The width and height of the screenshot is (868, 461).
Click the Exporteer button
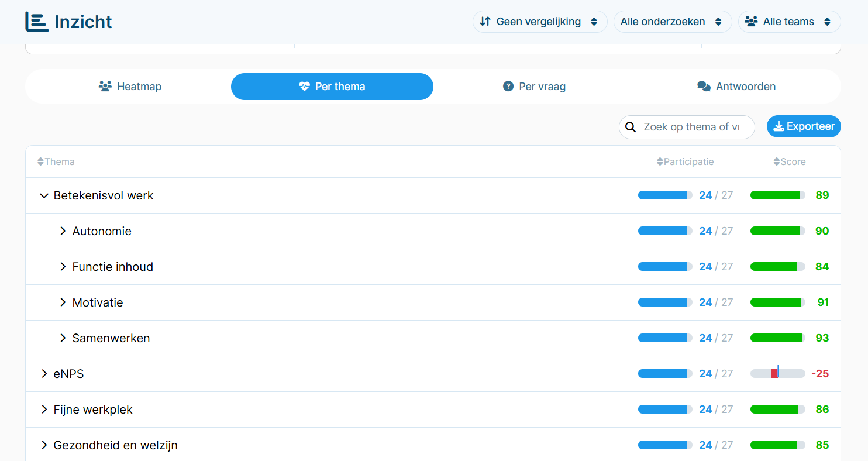(804, 126)
